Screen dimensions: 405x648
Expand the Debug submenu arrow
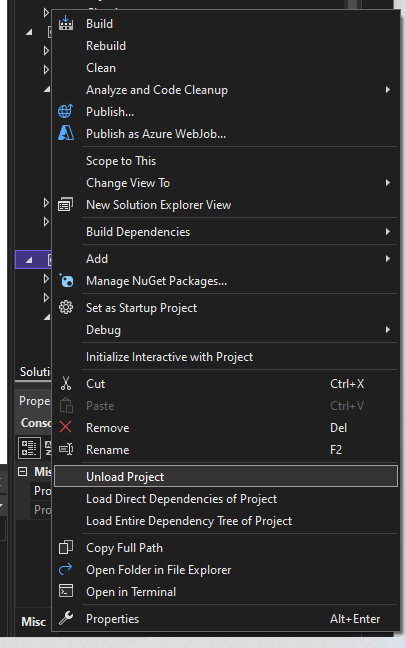pyautogui.click(x=388, y=330)
